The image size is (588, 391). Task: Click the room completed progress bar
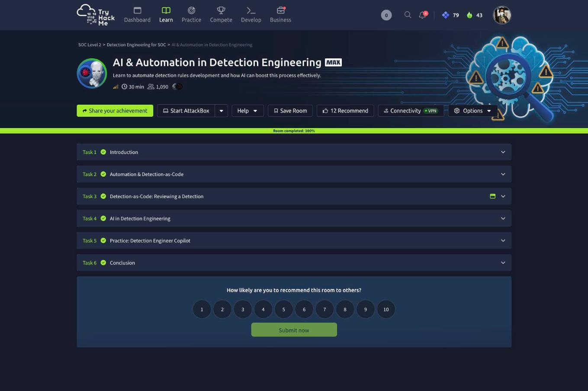[294, 131]
